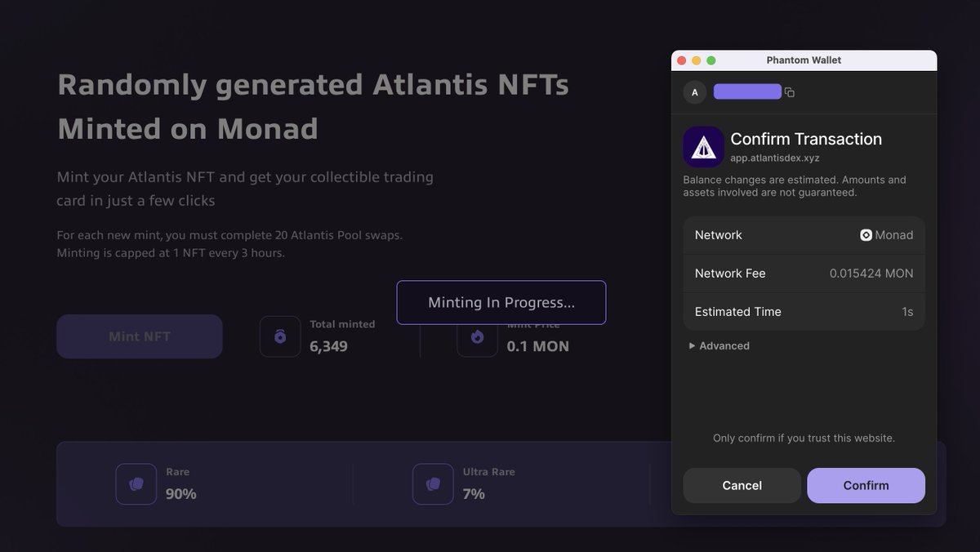980x552 pixels.
Task: Minimize the Phantom Wallet window
Action: point(697,60)
